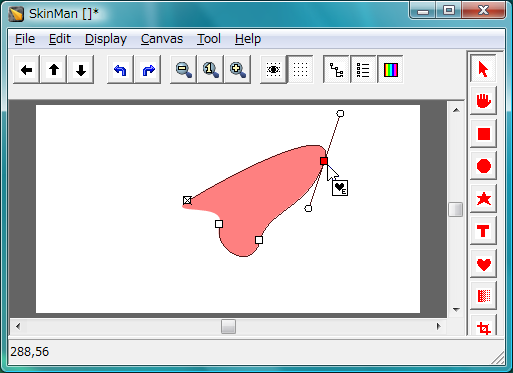Toggle the object tree panel button

pos(336,70)
